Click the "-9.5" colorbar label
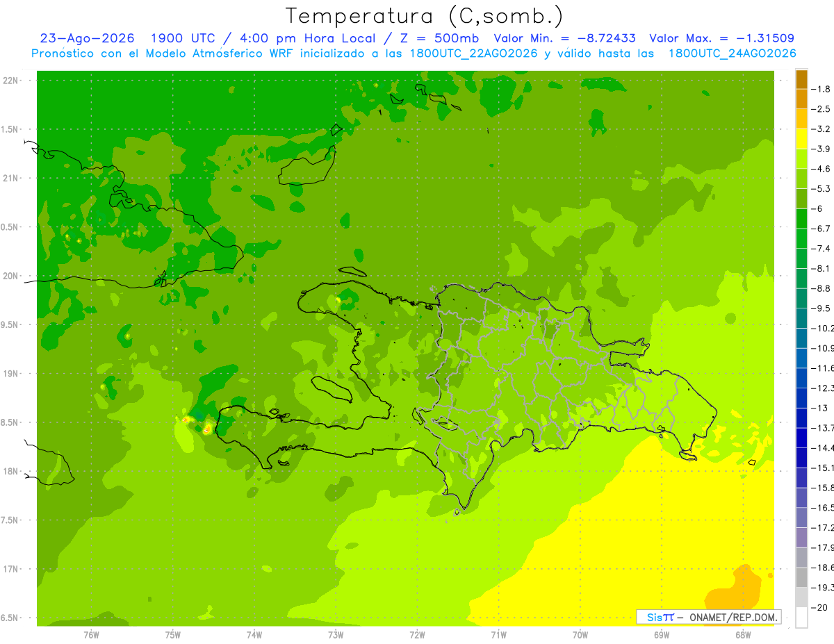 [821, 308]
